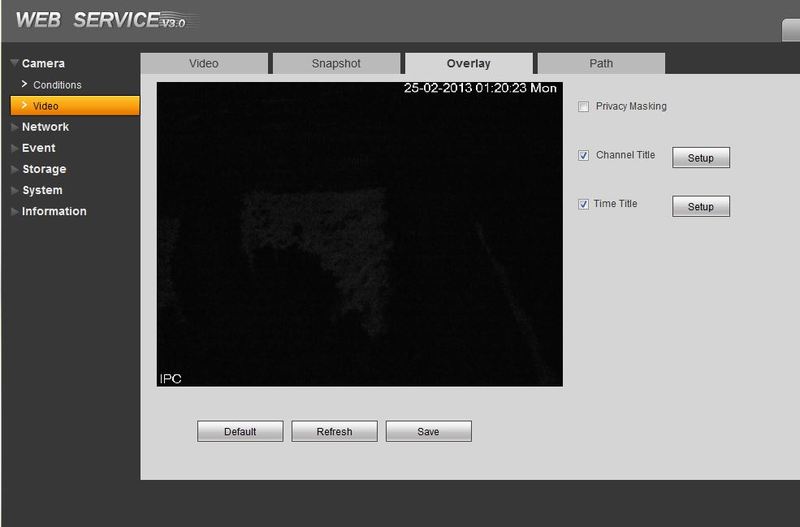The height and width of the screenshot is (527, 800).
Task: Click Setup button next to Channel Title
Action: [x=700, y=158]
